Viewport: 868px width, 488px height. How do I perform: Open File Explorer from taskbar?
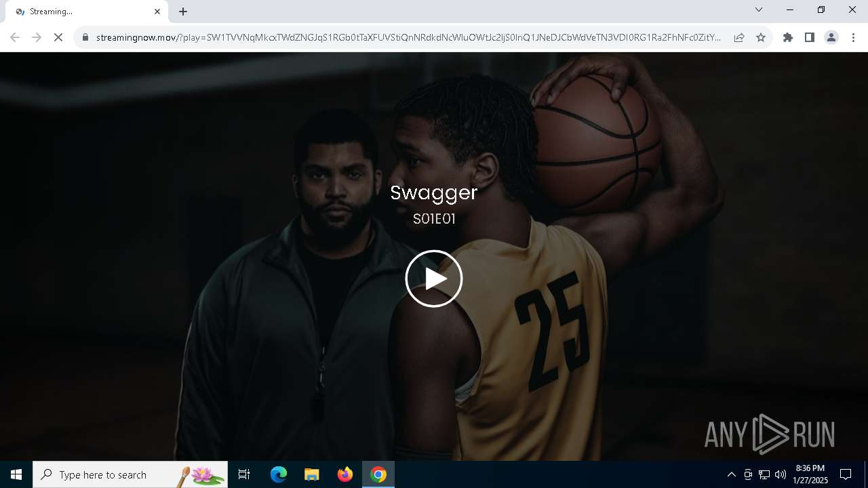coord(312,474)
